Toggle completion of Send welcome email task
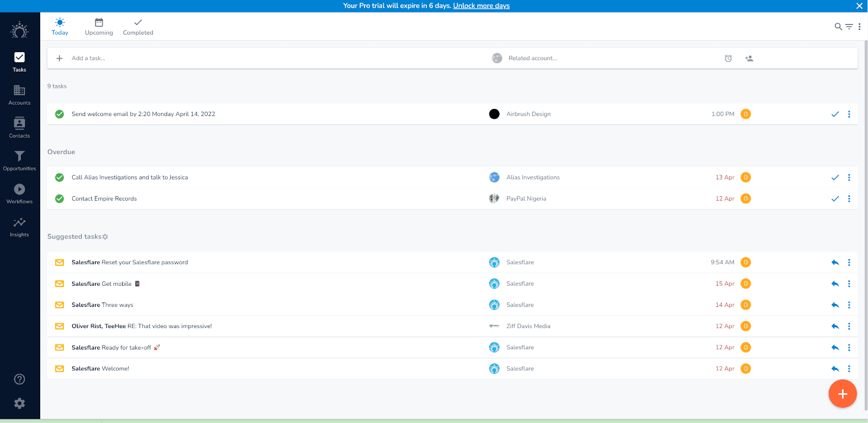The height and width of the screenshot is (423, 868). 60,114
